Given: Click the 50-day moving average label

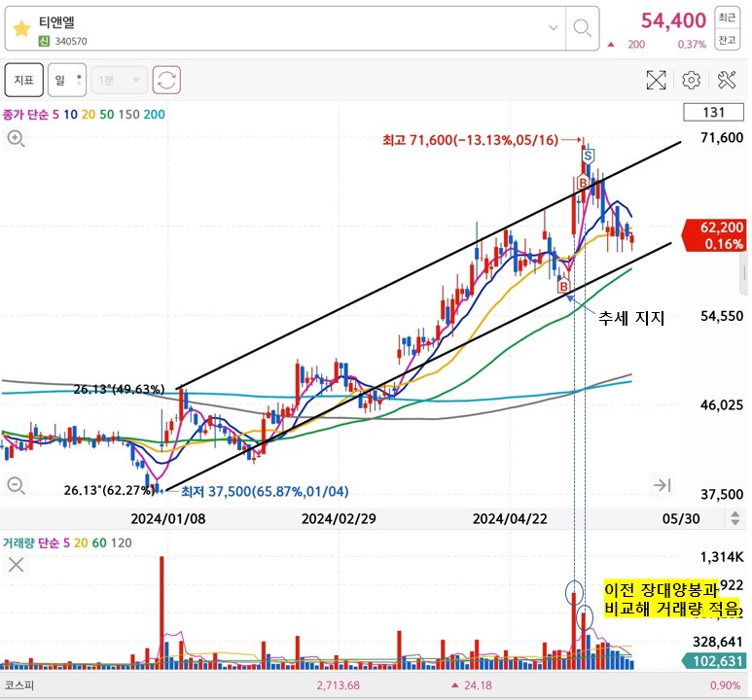Looking at the screenshot, I should coord(106,114).
